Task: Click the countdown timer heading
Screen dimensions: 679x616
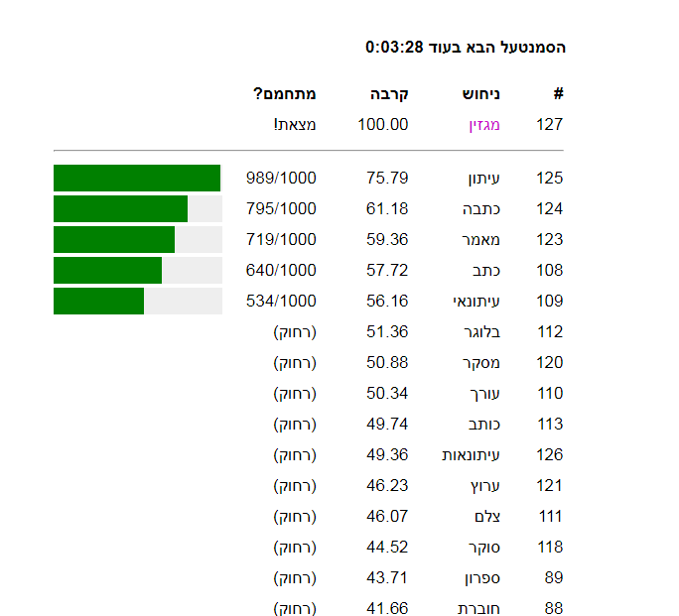Action: [x=466, y=47]
